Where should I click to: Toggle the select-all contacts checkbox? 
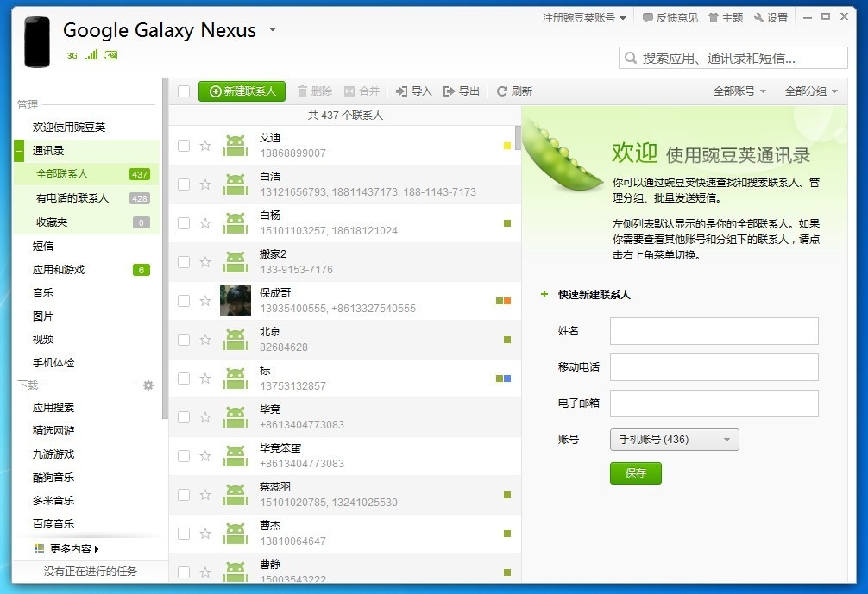pos(184,91)
